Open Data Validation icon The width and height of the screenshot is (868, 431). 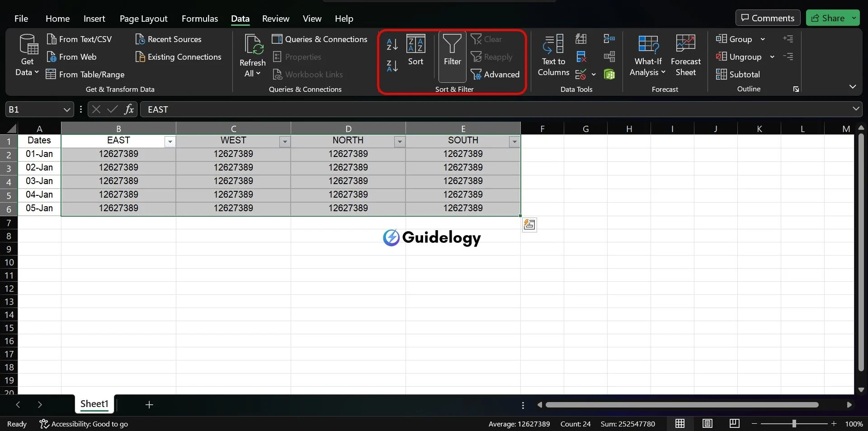pos(581,74)
